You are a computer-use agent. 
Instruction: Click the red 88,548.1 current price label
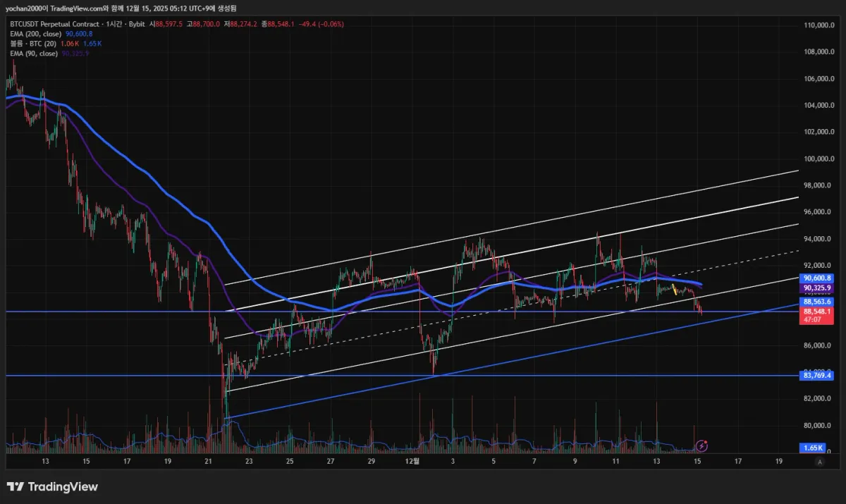tap(818, 311)
